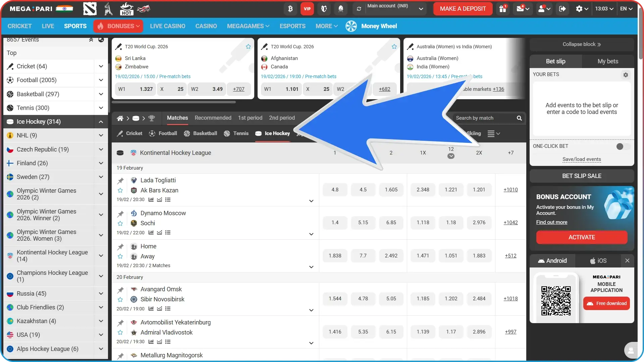Open the EN language selector
This screenshot has width=644, height=362.
point(625,9)
